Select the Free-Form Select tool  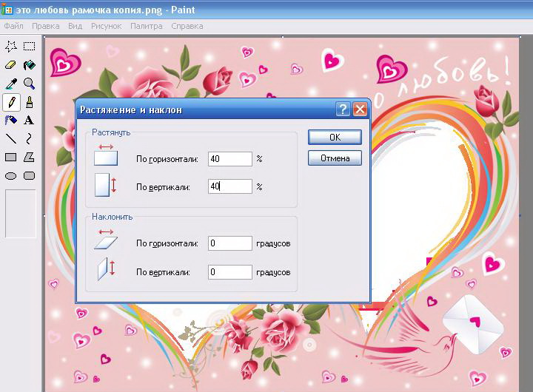(x=11, y=47)
